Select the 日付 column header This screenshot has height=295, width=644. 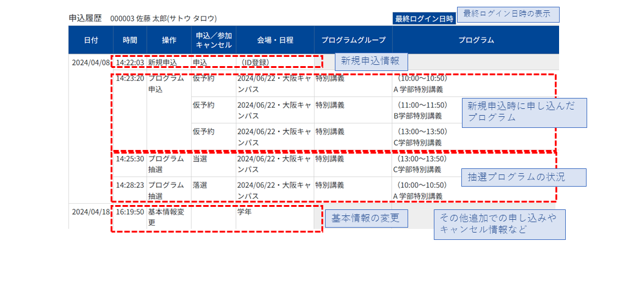91,40
